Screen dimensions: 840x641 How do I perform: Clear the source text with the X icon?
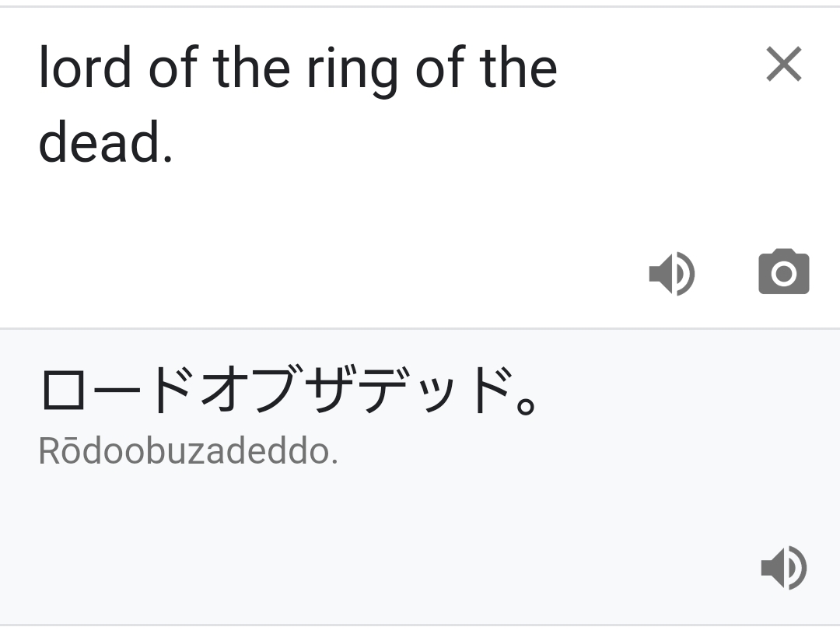783,65
